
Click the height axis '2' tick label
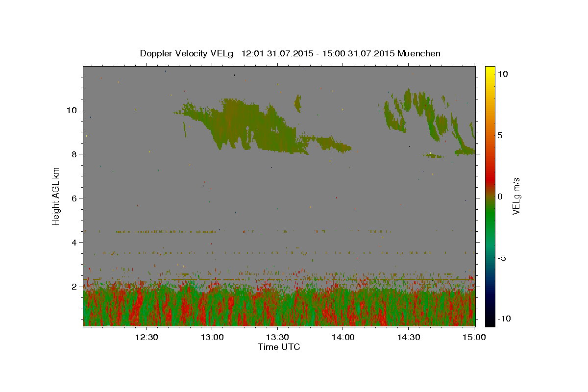point(75,287)
